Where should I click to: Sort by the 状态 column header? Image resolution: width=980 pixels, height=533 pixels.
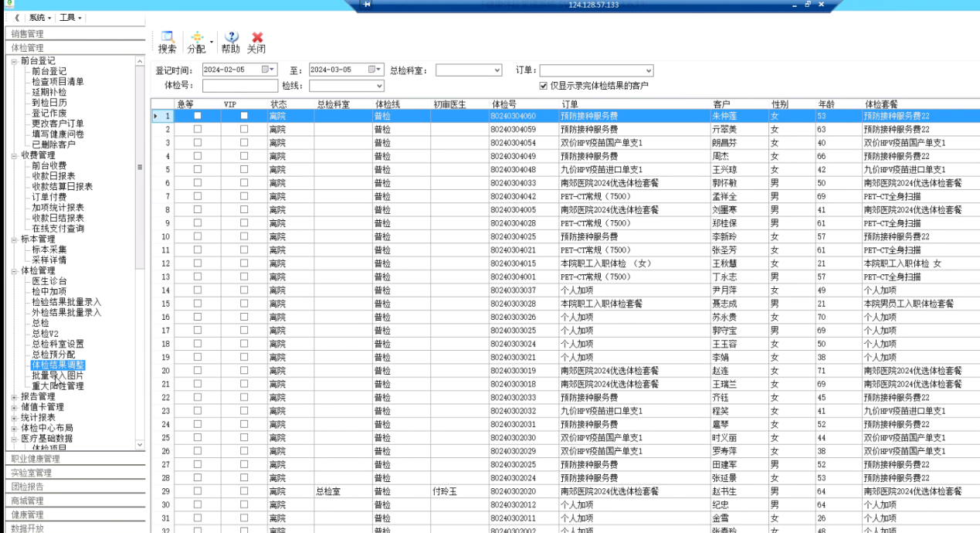click(290, 104)
